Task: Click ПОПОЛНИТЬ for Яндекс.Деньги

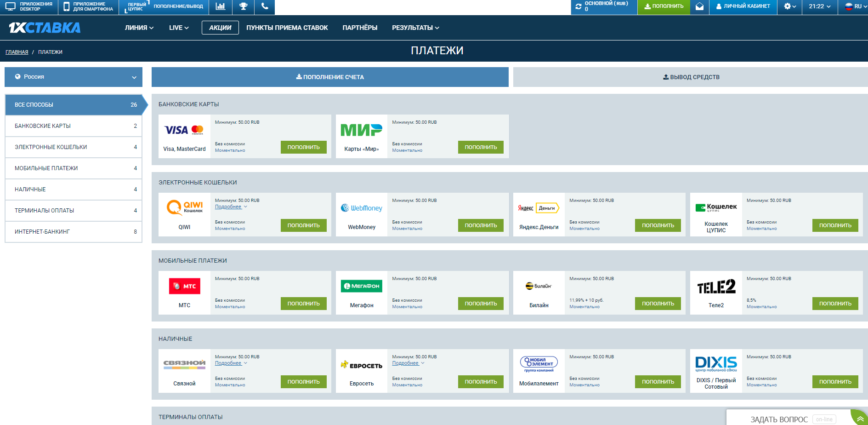Action: pos(658,225)
